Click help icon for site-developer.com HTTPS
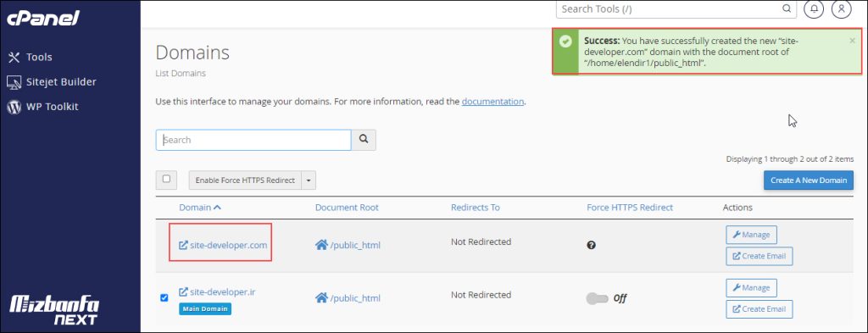 click(591, 245)
